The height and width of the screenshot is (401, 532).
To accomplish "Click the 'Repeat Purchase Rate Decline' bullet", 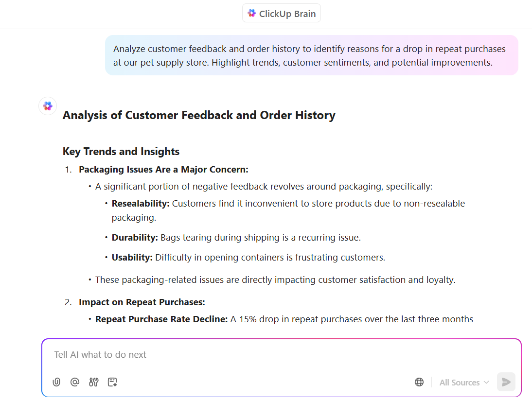I will tap(161, 319).
